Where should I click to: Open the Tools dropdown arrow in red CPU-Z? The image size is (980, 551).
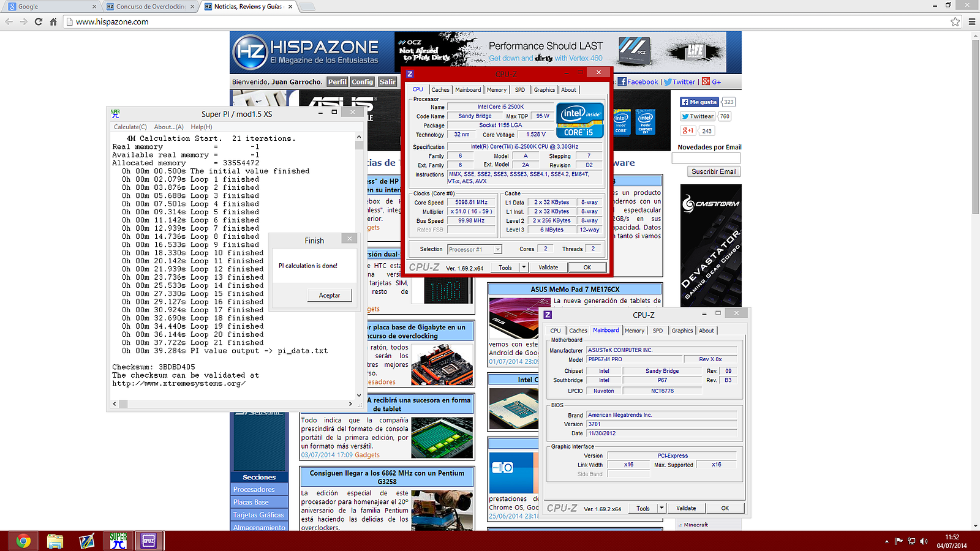524,268
